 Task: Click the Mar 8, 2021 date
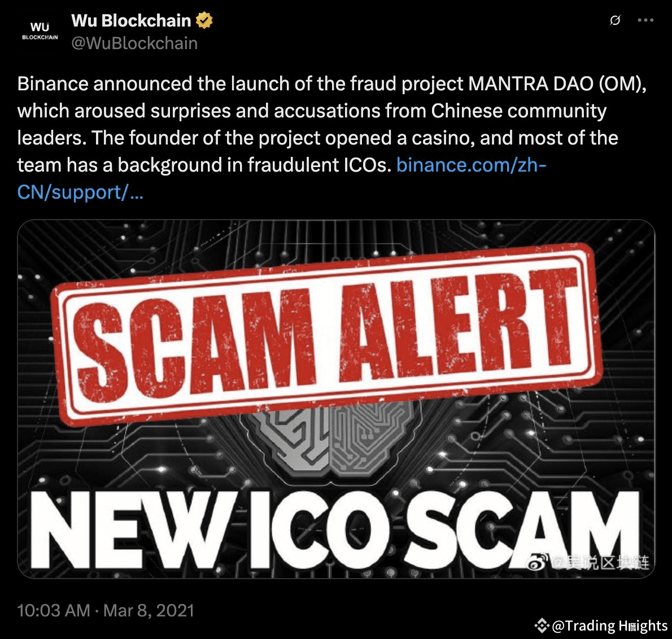[x=149, y=610]
